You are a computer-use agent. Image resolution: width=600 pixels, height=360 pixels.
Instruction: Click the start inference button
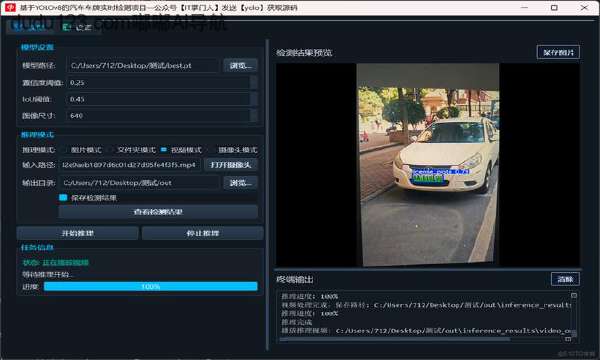coord(77,233)
